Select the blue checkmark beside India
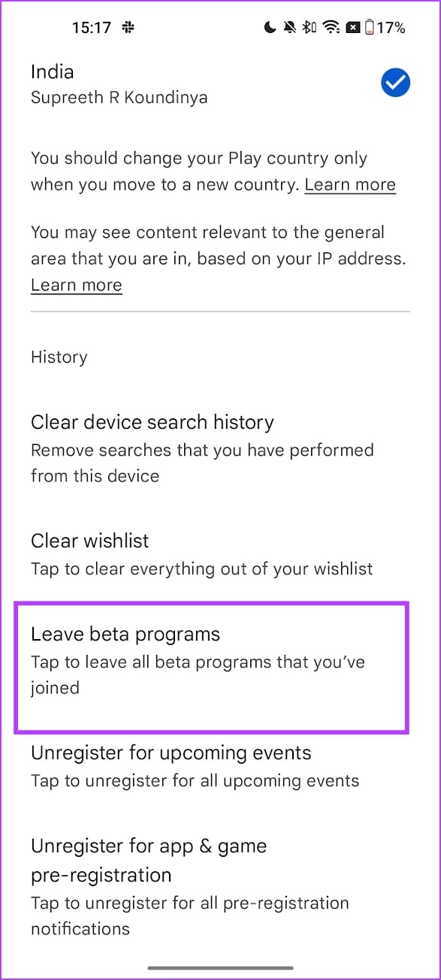 (x=395, y=83)
